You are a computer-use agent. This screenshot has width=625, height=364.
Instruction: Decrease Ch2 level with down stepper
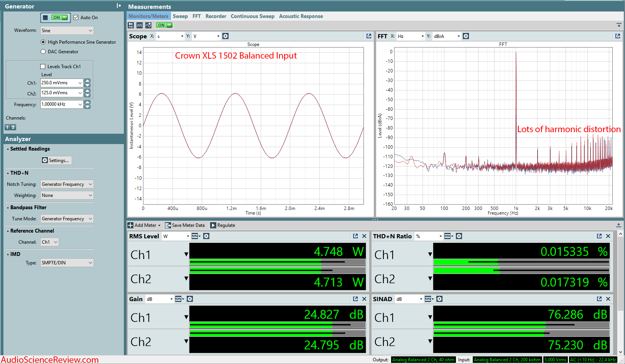point(87,95)
